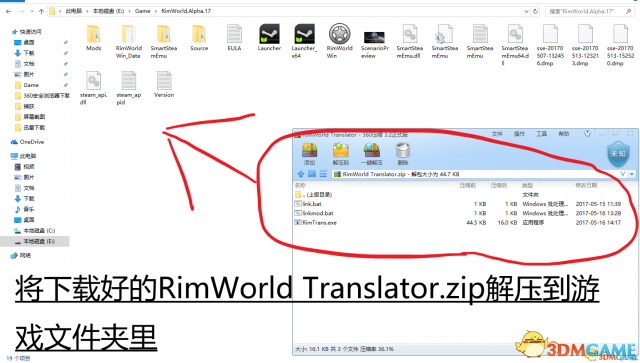Click 删除 (Delete) trash icon in 360 Zip
Viewport: 640px width, 363px height.
click(x=403, y=154)
